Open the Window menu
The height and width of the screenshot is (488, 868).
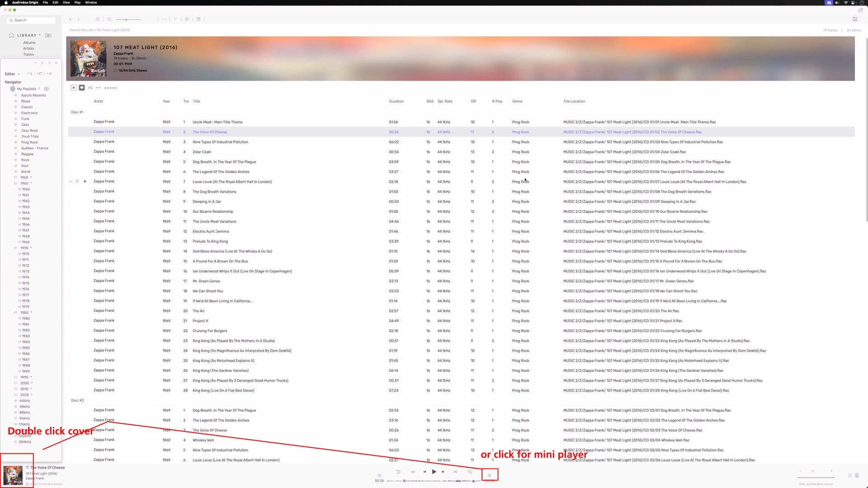click(91, 3)
